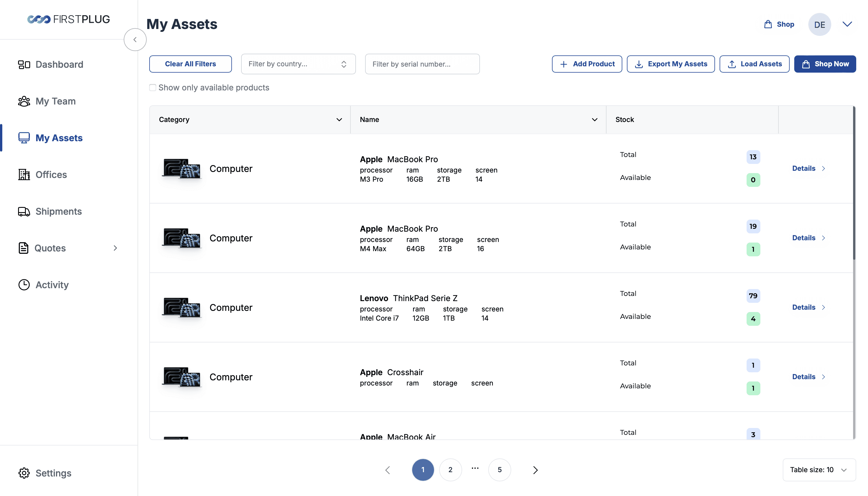
Task: Click the table vertical scrollbar
Action: 854,183
